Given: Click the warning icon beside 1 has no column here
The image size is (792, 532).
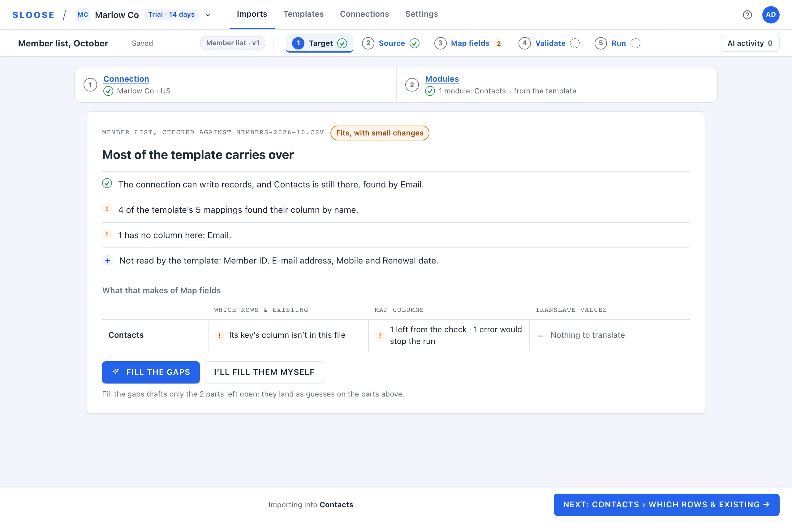Looking at the screenshot, I should coord(107,234).
